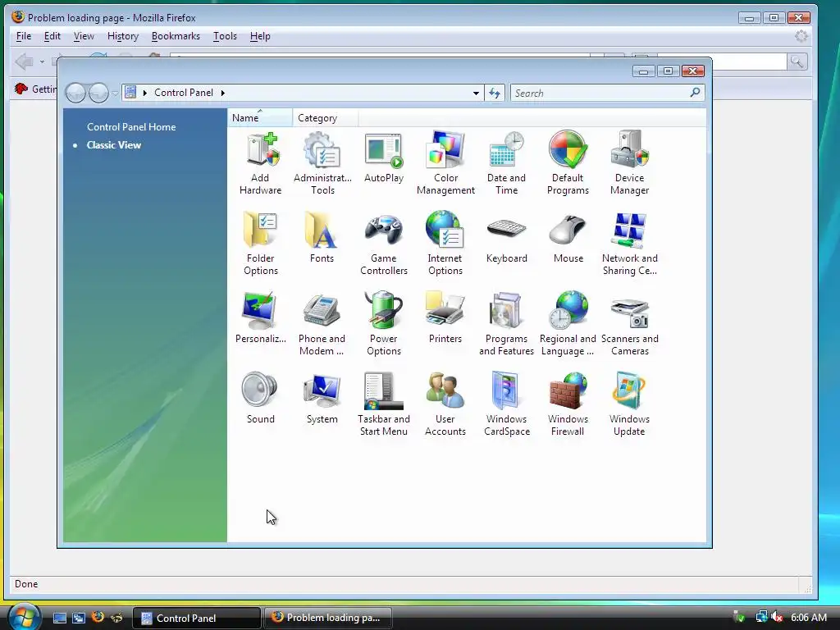Go forward in Control Panel navigation
The image size is (840, 630).
(98, 94)
